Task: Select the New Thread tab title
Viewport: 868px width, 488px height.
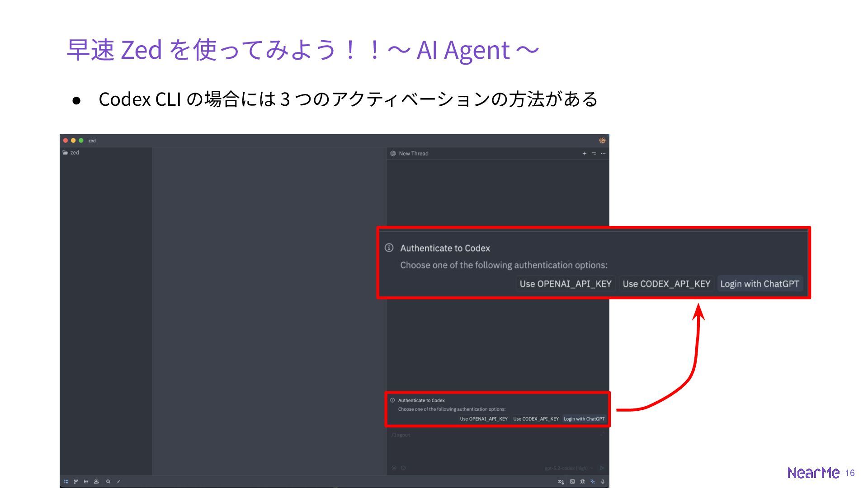Action: pos(413,154)
